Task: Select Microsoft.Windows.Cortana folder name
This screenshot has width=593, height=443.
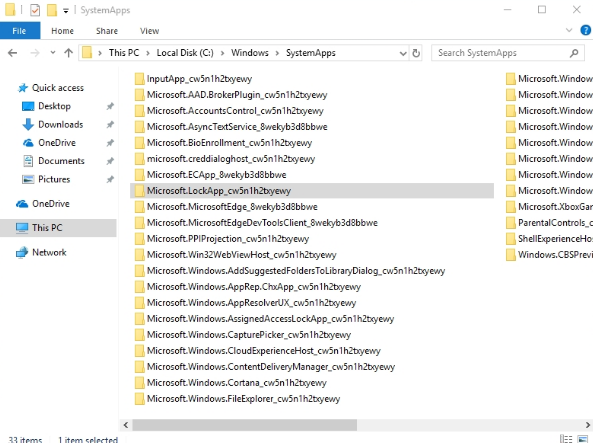Action: coord(237,383)
